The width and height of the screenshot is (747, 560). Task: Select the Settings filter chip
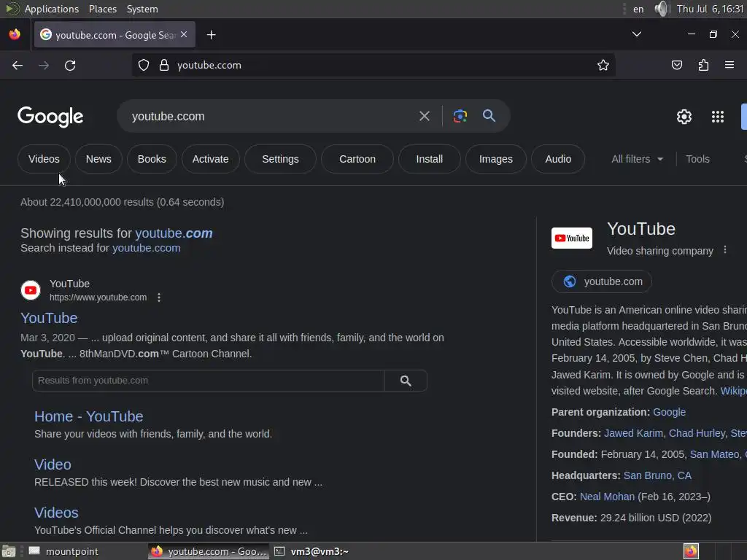[x=280, y=159]
